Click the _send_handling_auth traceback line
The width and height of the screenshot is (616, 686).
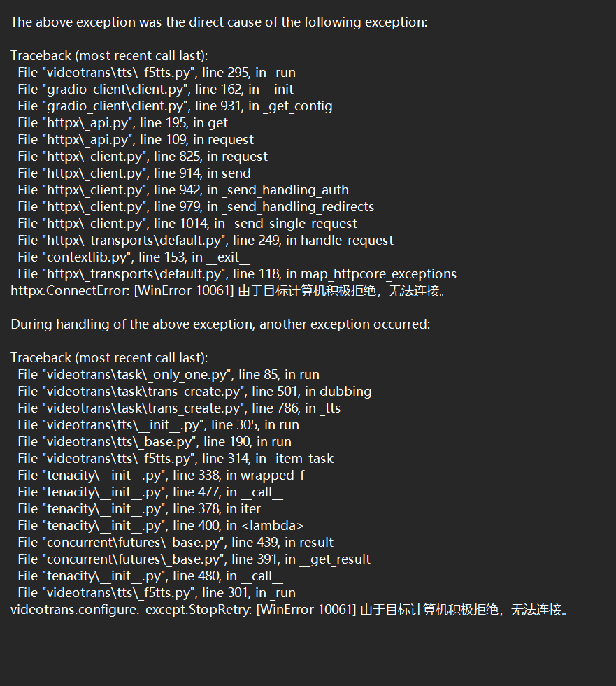click(x=183, y=190)
